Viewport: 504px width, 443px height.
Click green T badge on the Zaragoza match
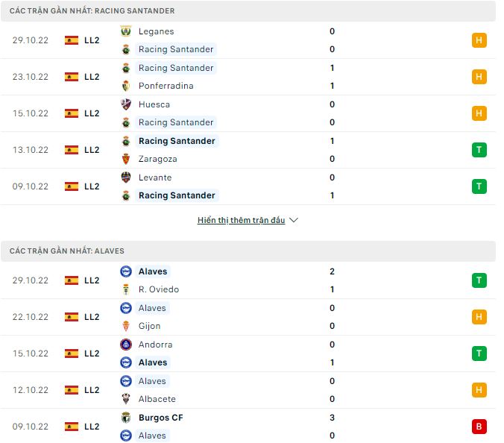tap(479, 150)
